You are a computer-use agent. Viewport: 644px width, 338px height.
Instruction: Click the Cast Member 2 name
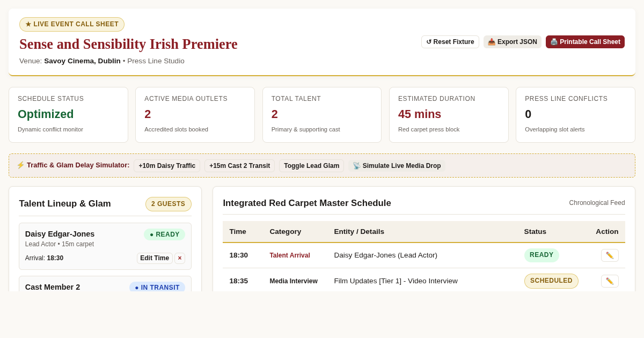click(53, 287)
